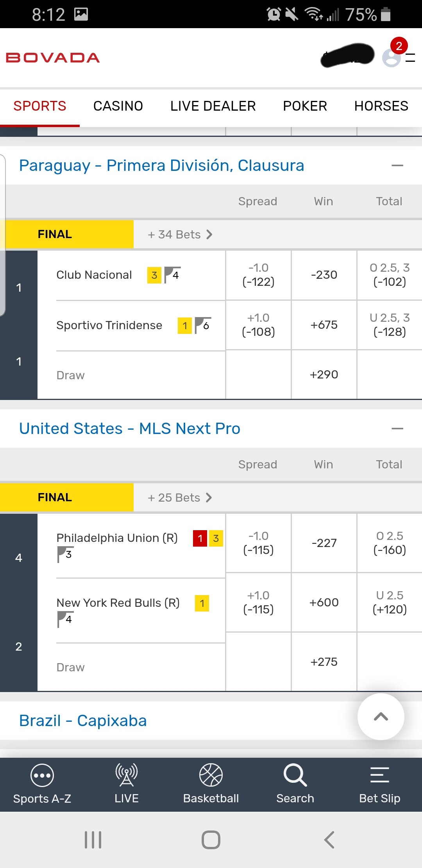
Task: Tap the scroll-to-top arrow button
Action: [x=381, y=717]
